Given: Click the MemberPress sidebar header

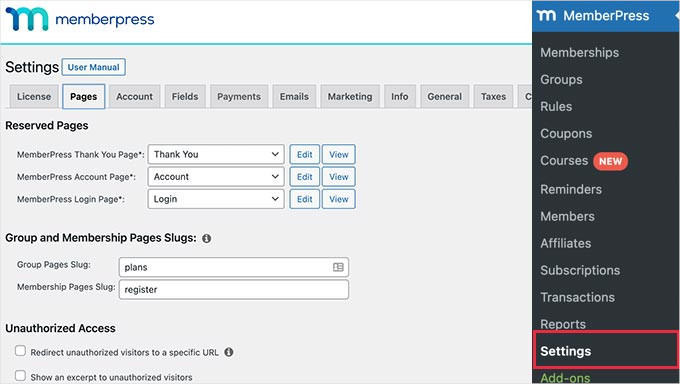Looking at the screenshot, I should tap(606, 16).
